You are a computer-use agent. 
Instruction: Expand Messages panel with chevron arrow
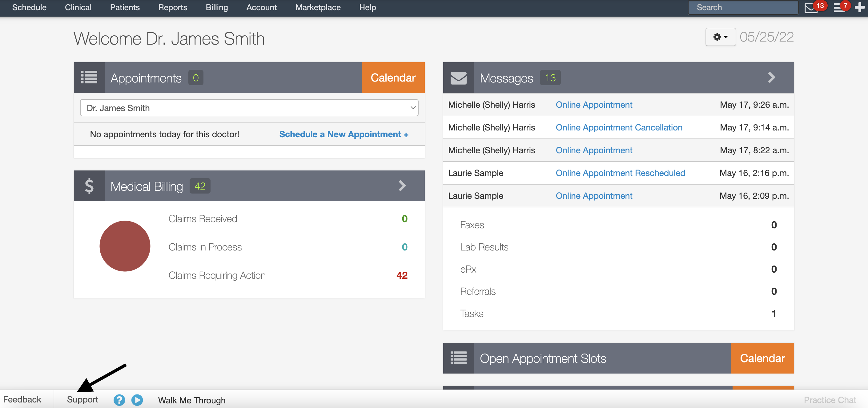[772, 78]
